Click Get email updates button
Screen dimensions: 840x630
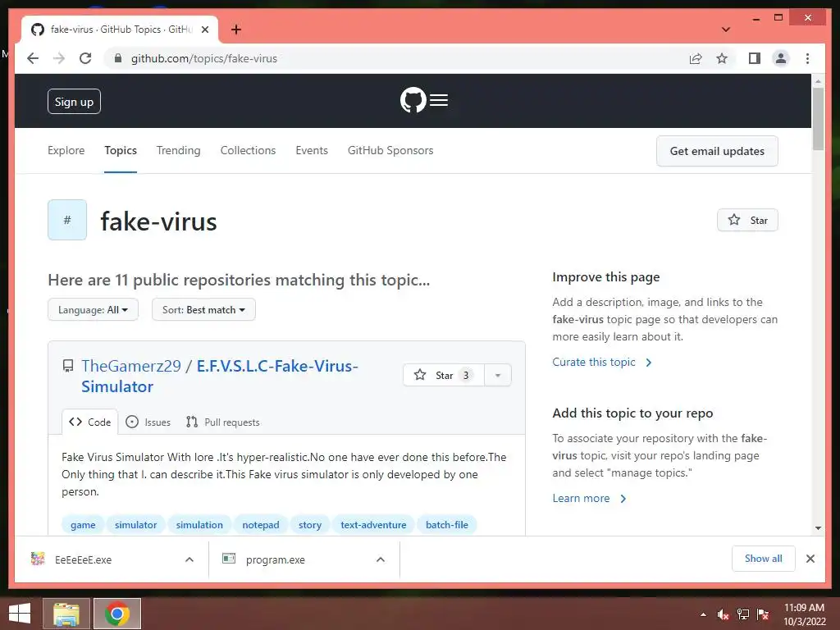[x=717, y=151]
